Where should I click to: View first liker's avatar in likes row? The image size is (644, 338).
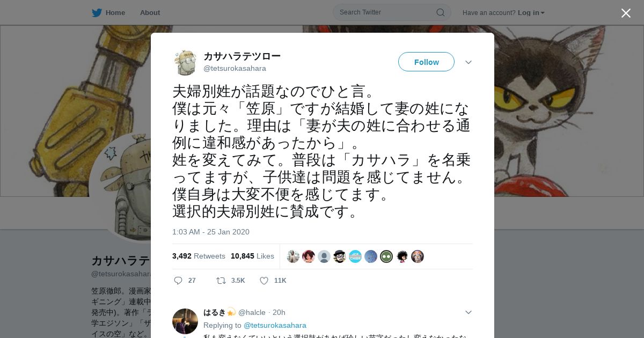[x=293, y=256]
